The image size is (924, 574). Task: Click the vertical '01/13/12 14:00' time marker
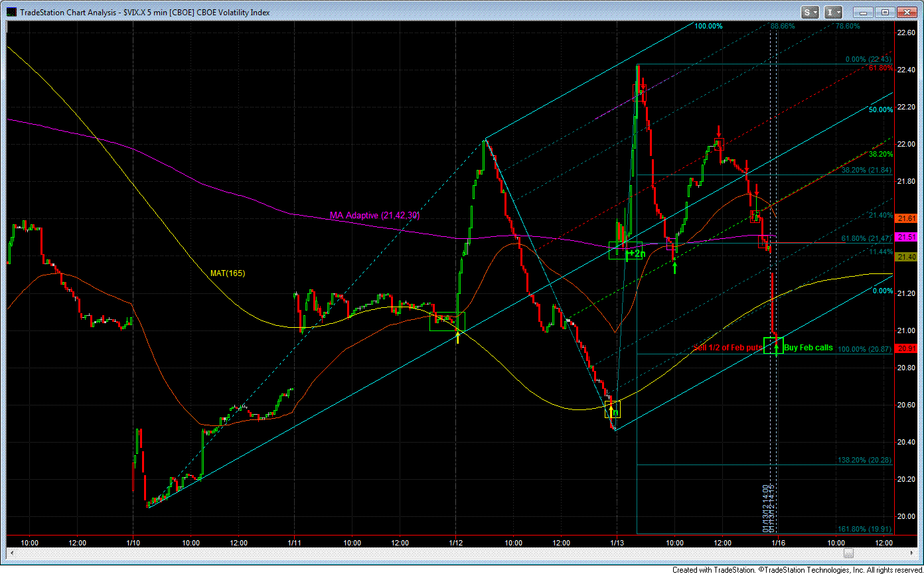[765, 508]
